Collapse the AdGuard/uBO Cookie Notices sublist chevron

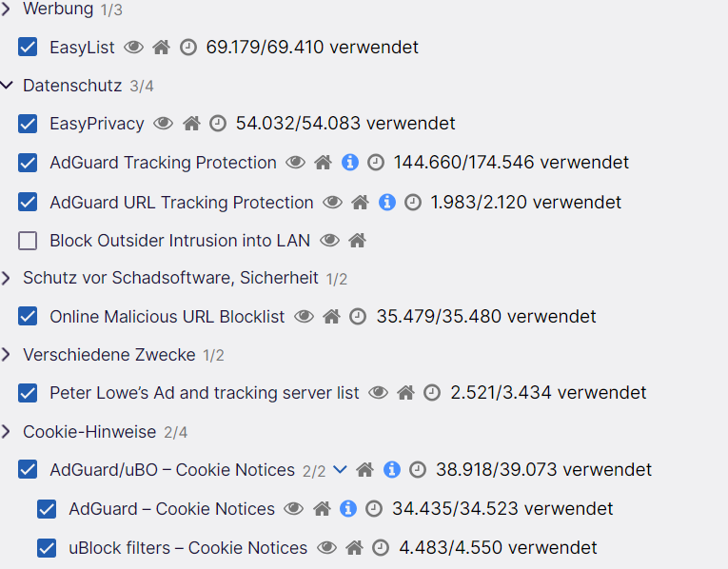(x=340, y=470)
